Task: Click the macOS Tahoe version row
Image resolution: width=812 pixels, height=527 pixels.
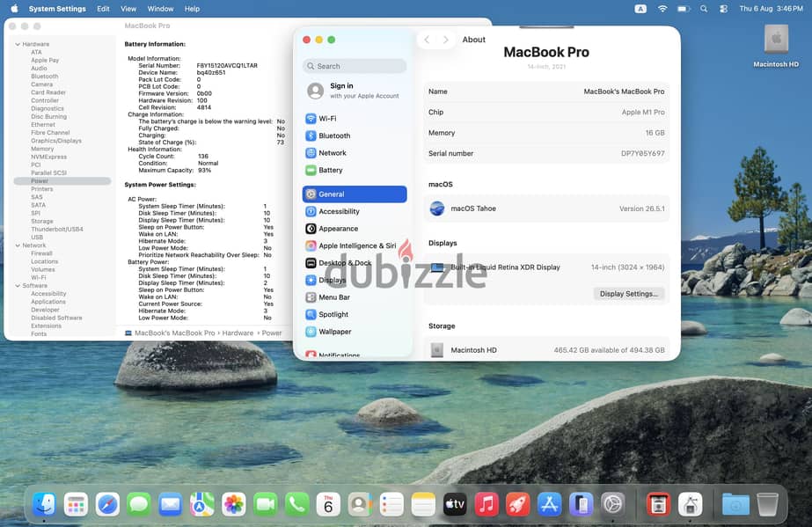Action: (x=546, y=209)
